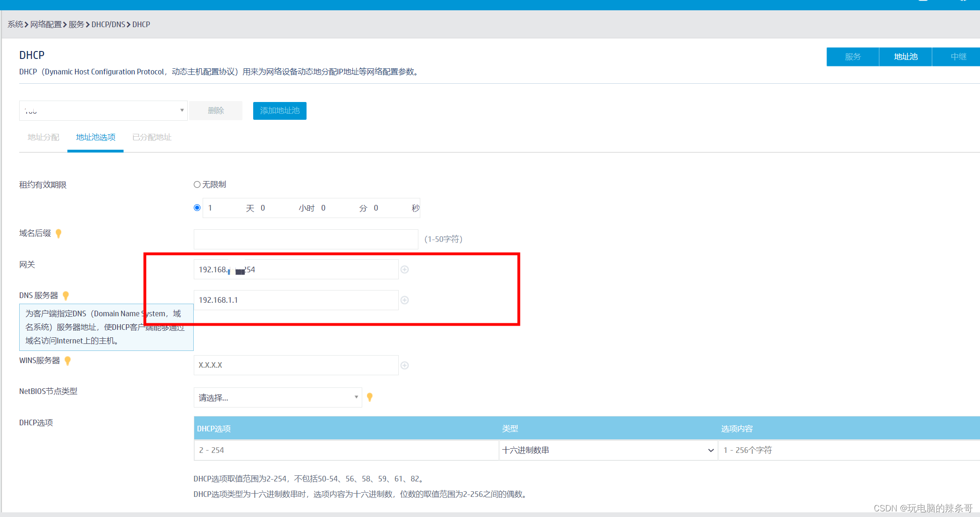Screen dimensions: 980x517
Task: Open the 服务 section tab
Action: tap(853, 57)
